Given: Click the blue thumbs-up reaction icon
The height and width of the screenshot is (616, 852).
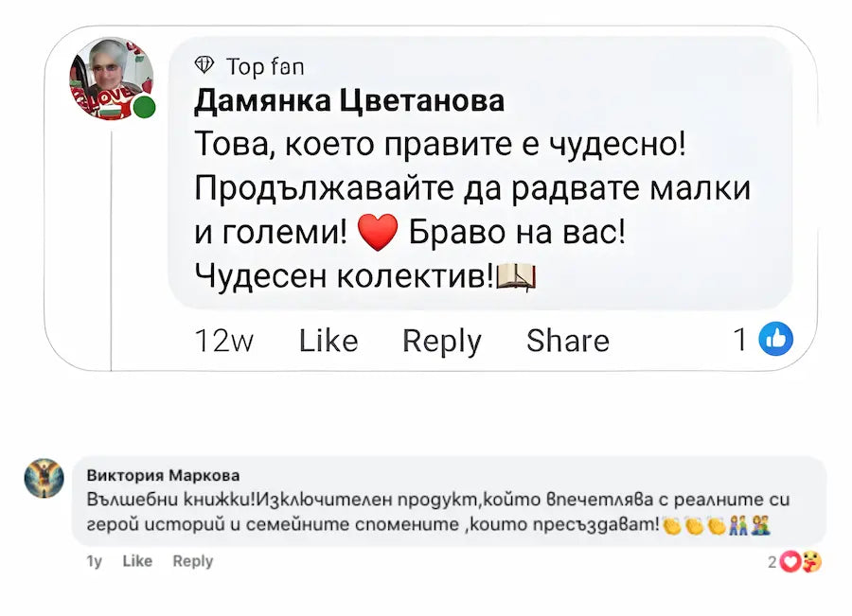Looking at the screenshot, I should [x=776, y=339].
